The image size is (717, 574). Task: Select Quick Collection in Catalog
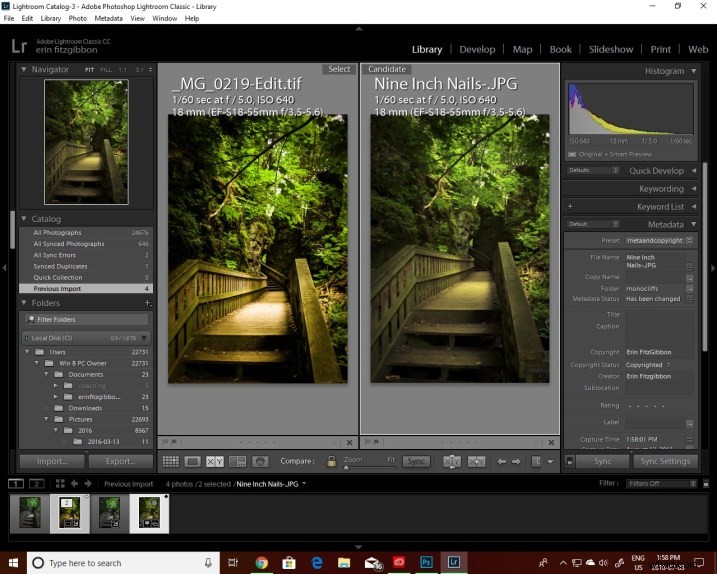coord(86,277)
